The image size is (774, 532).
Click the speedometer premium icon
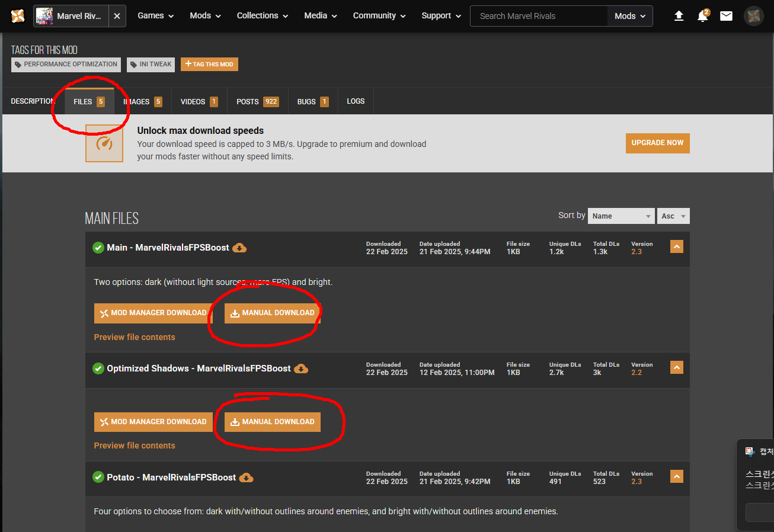point(104,143)
